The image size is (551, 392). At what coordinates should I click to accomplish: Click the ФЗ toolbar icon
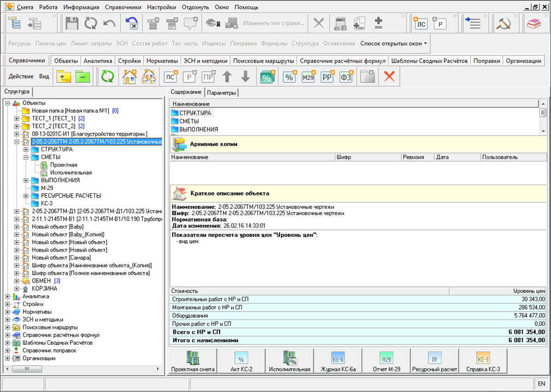(x=346, y=77)
